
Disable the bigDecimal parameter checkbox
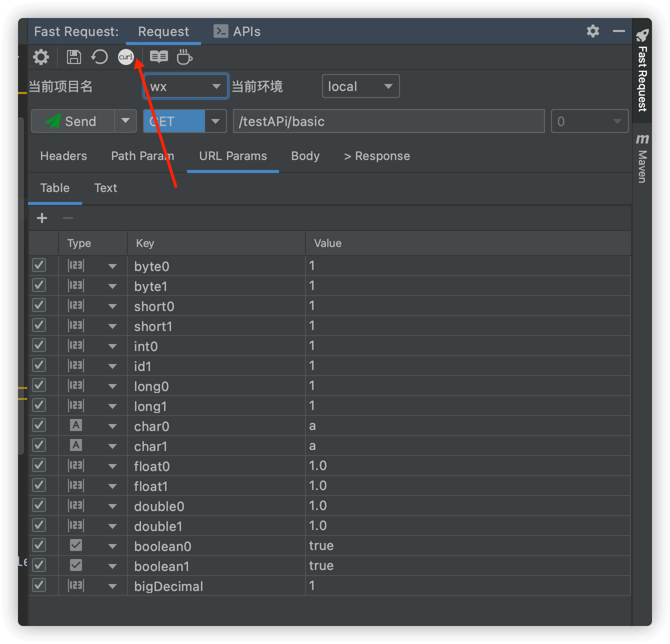(39, 585)
